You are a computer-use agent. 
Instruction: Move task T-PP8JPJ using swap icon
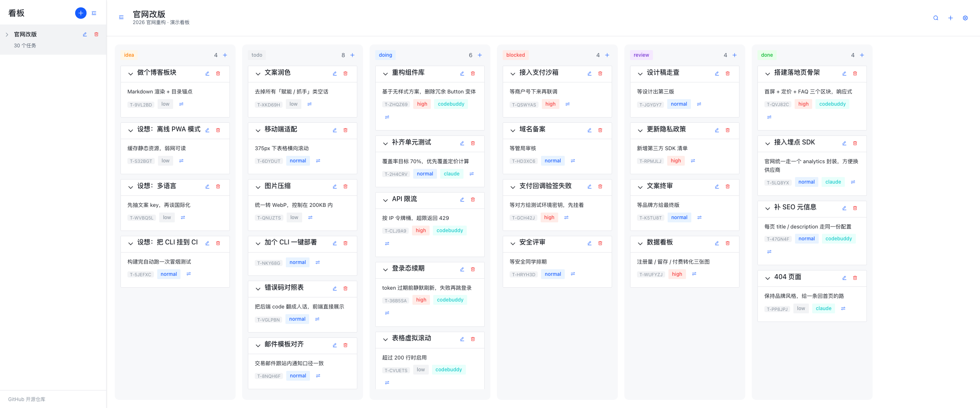click(843, 308)
